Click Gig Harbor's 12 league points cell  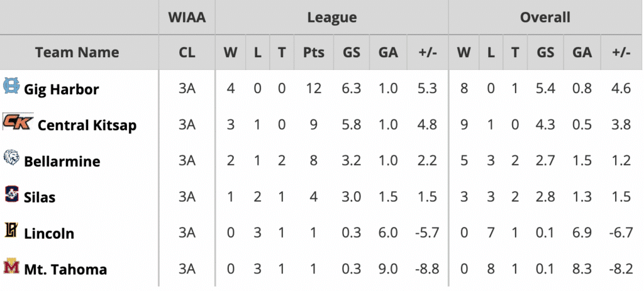tap(313, 89)
